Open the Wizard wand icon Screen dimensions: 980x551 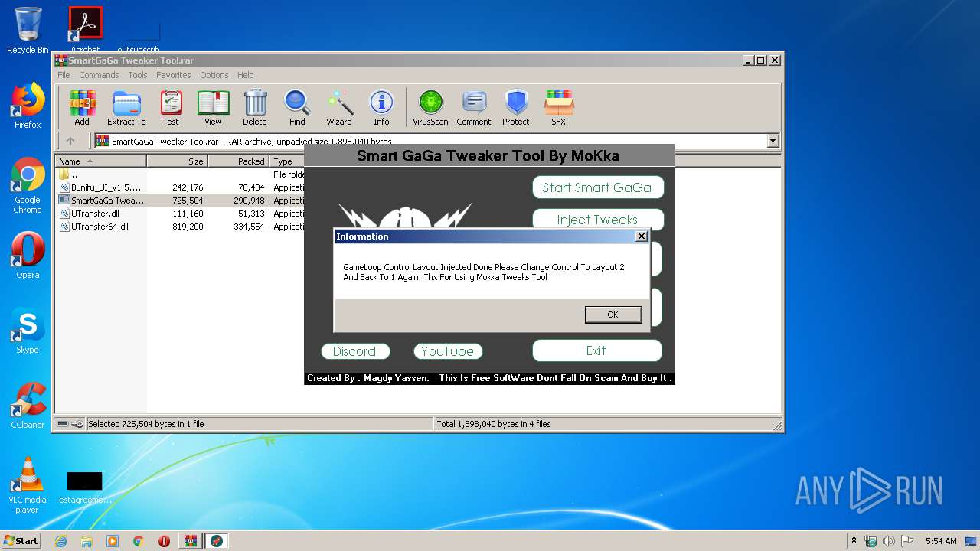339,107
